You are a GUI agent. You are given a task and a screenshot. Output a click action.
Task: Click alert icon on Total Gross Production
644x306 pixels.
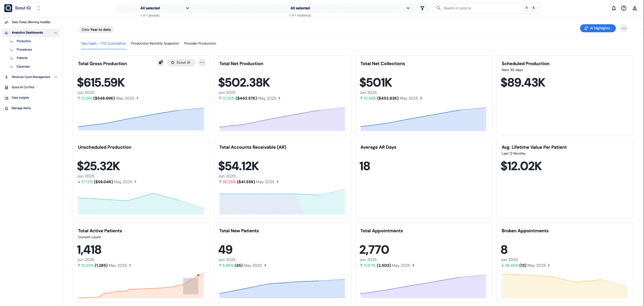161,63
